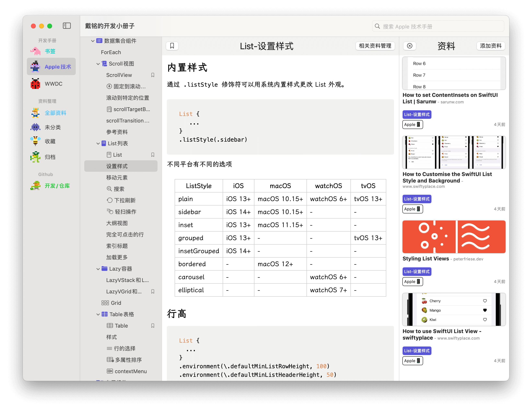
Task: Toggle bookmark on Table row
Action: 153,326
